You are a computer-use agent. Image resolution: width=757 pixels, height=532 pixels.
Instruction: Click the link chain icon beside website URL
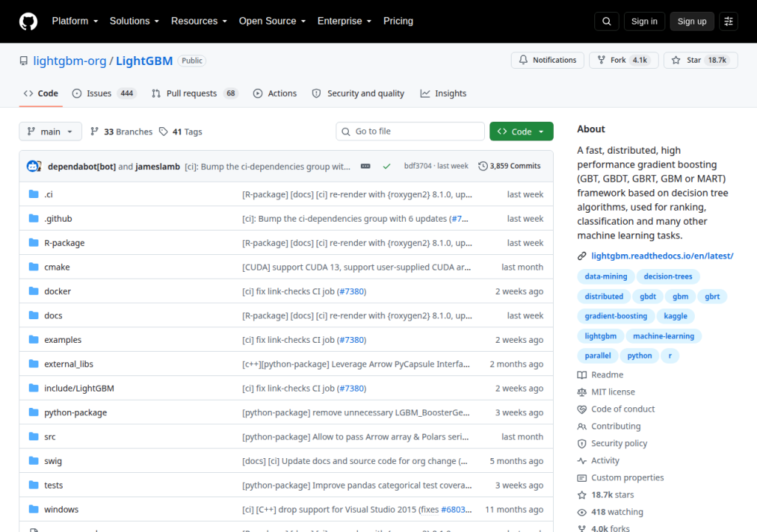[582, 256]
